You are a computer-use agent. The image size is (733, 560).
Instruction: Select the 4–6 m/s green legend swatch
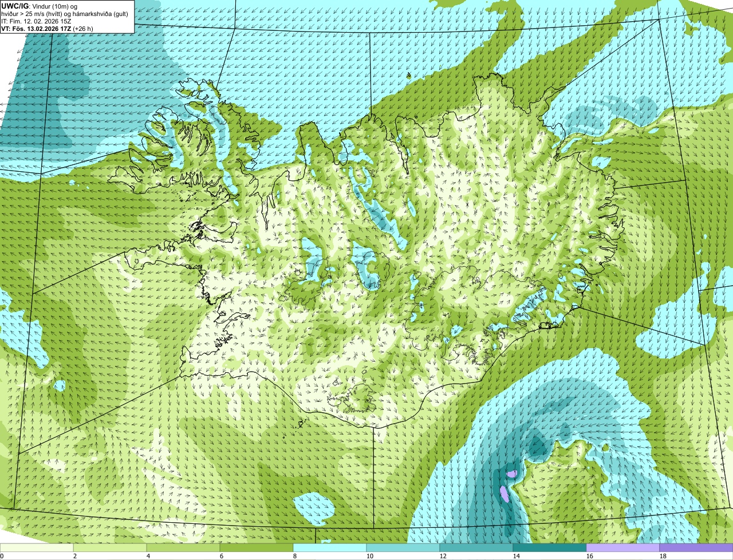tap(183, 548)
